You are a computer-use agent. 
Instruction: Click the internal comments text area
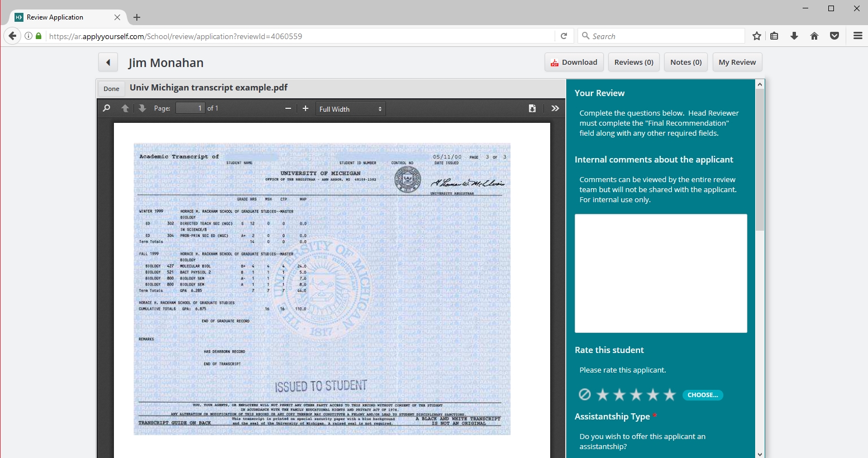pyautogui.click(x=661, y=273)
